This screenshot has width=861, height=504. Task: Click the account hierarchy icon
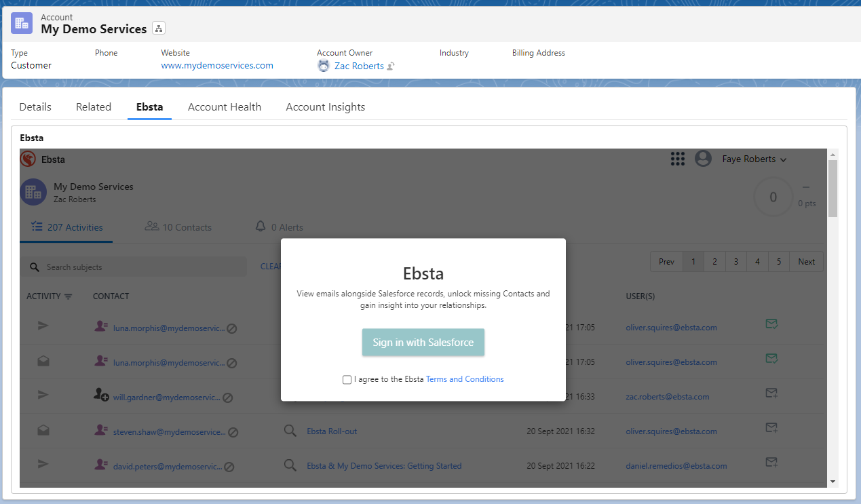159,28
